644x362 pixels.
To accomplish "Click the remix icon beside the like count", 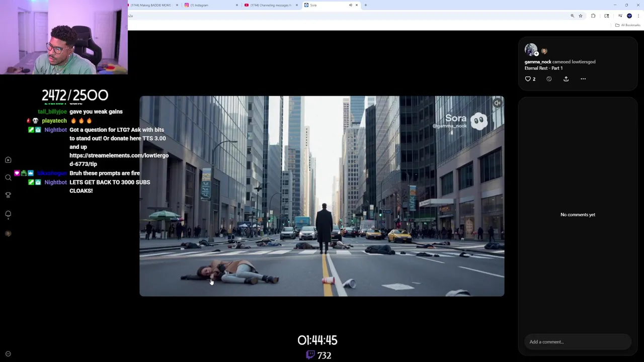I will pyautogui.click(x=549, y=79).
